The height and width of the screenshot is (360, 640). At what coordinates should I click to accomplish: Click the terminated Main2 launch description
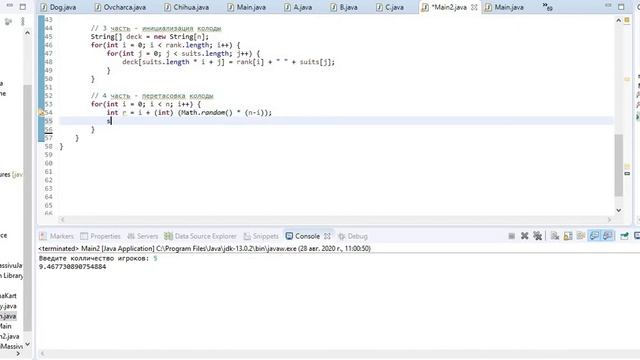(204, 248)
